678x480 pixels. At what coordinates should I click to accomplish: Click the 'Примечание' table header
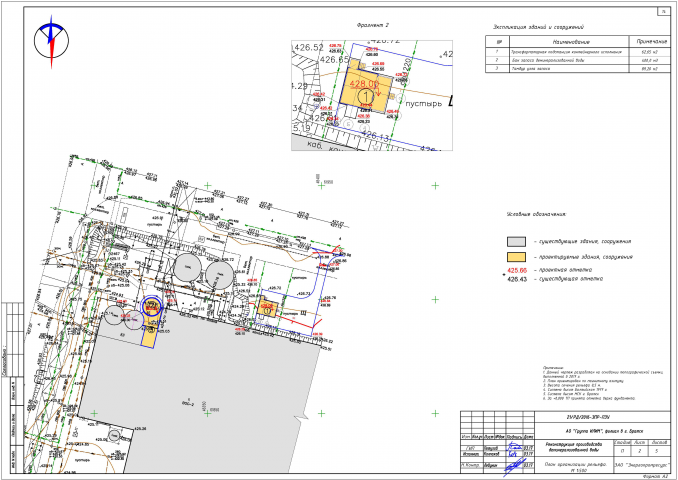pyautogui.click(x=650, y=42)
